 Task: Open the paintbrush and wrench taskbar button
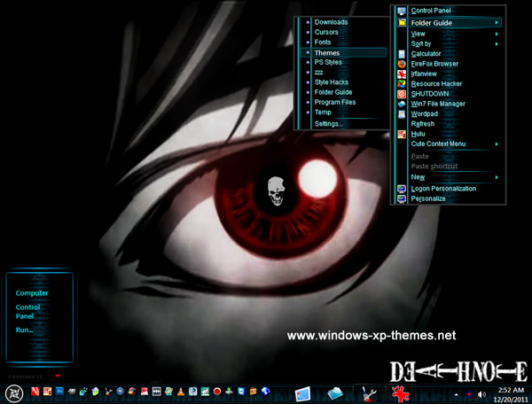(x=369, y=394)
